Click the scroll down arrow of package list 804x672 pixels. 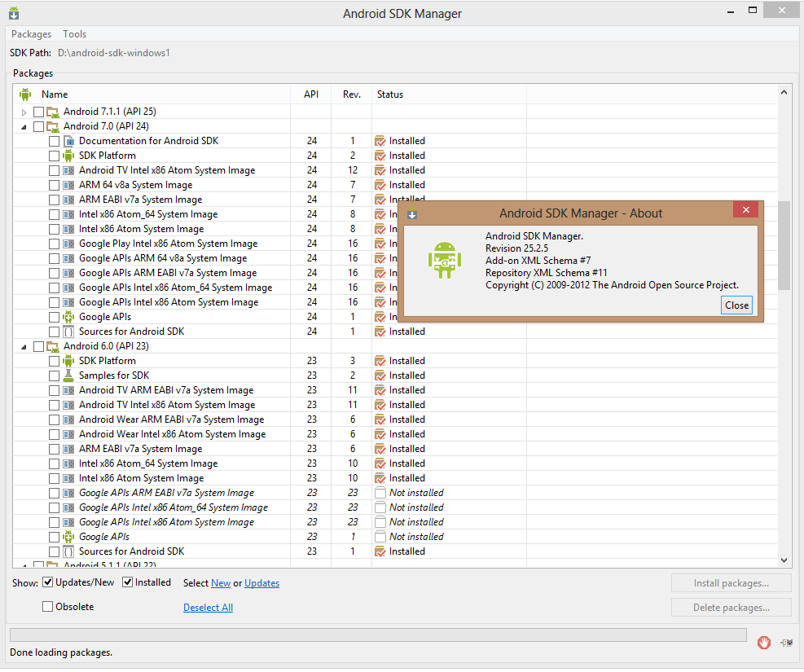coord(784,560)
